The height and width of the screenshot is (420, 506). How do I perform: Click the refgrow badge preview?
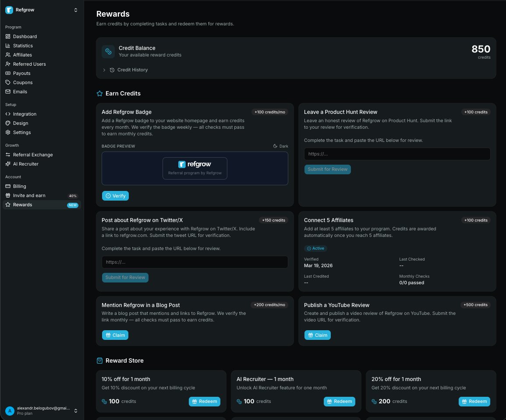195,168
